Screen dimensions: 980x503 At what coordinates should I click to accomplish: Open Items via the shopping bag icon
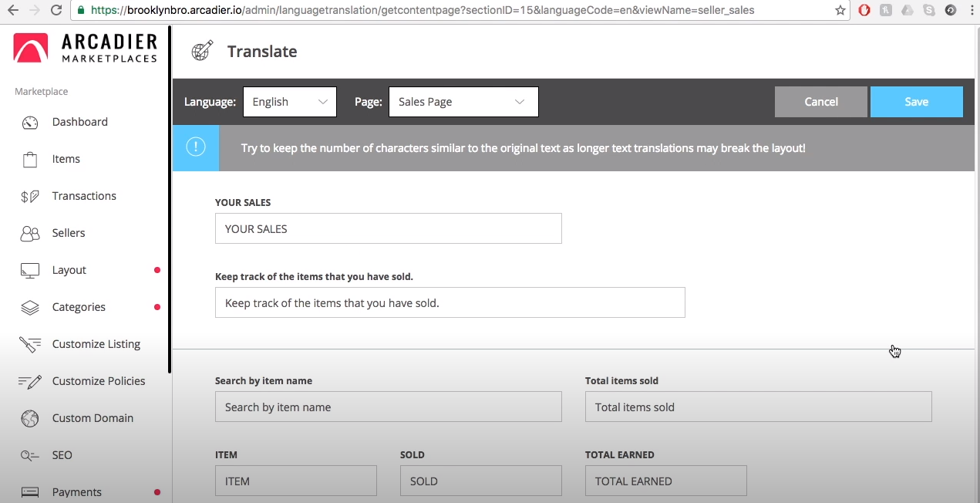(30, 160)
